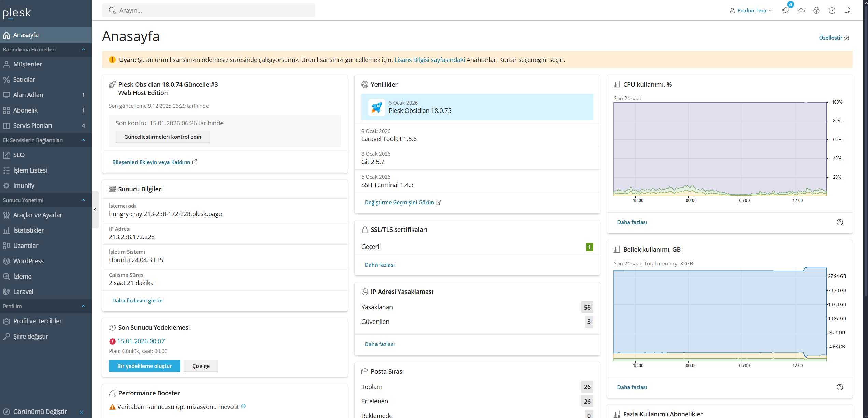Open notifications bell icon

click(x=786, y=10)
